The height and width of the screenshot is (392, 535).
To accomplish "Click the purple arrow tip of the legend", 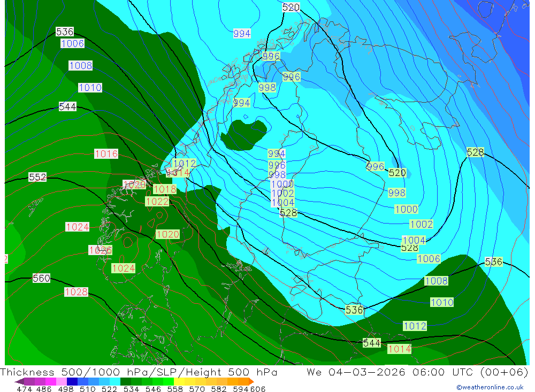I will [19, 381].
